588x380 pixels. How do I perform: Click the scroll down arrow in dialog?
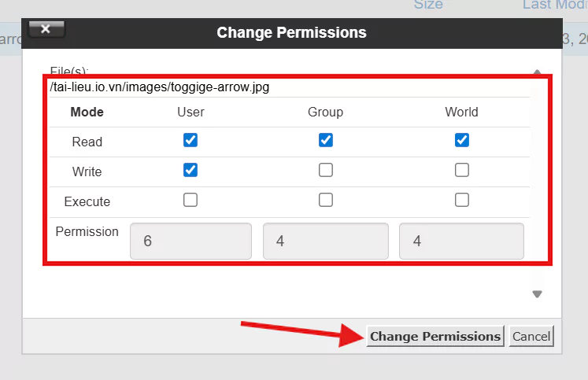click(538, 294)
